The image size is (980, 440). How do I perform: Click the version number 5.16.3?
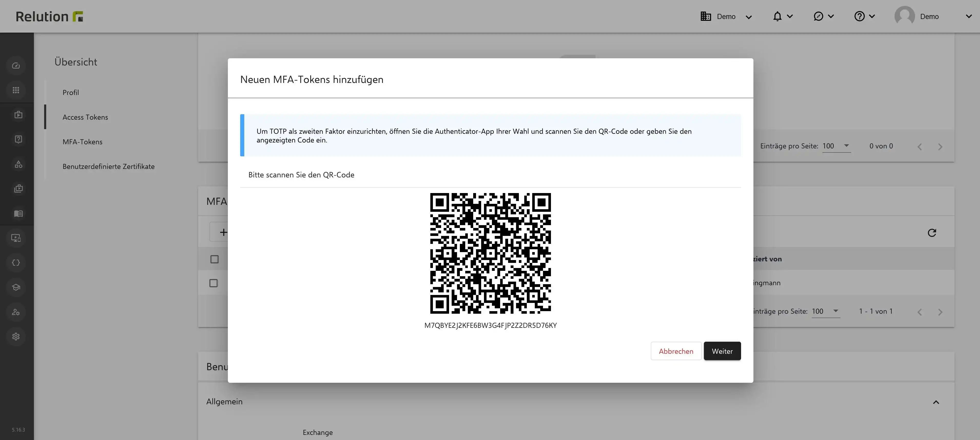(x=18, y=430)
